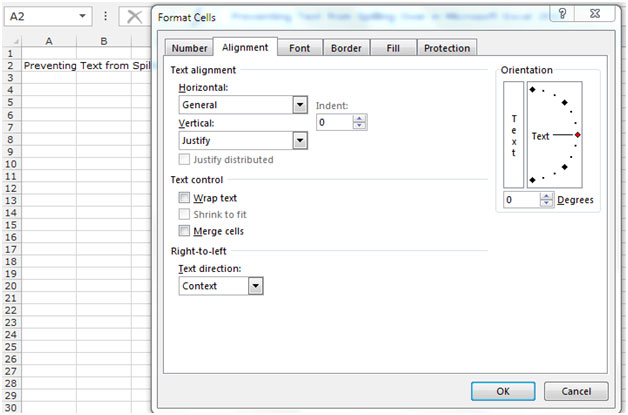Go to the Border tab
The height and width of the screenshot is (415, 628).
(x=346, y=48)
